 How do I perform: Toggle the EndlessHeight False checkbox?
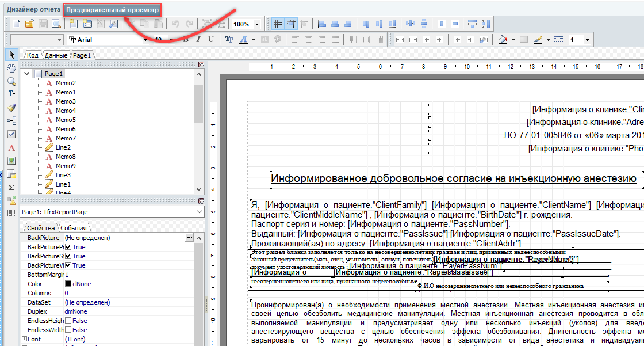68,321
